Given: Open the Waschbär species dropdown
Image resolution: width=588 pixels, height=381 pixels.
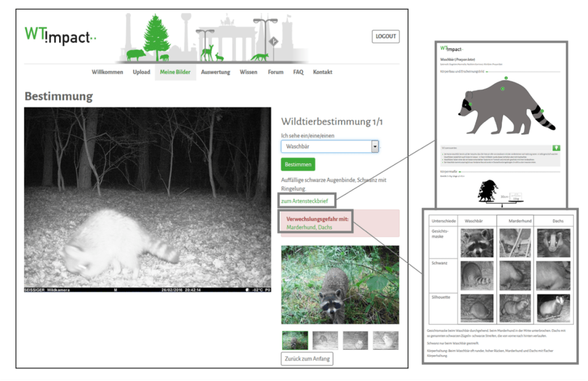Looking at the screenshot, I should pyautogui.click(x=326, y=147).
